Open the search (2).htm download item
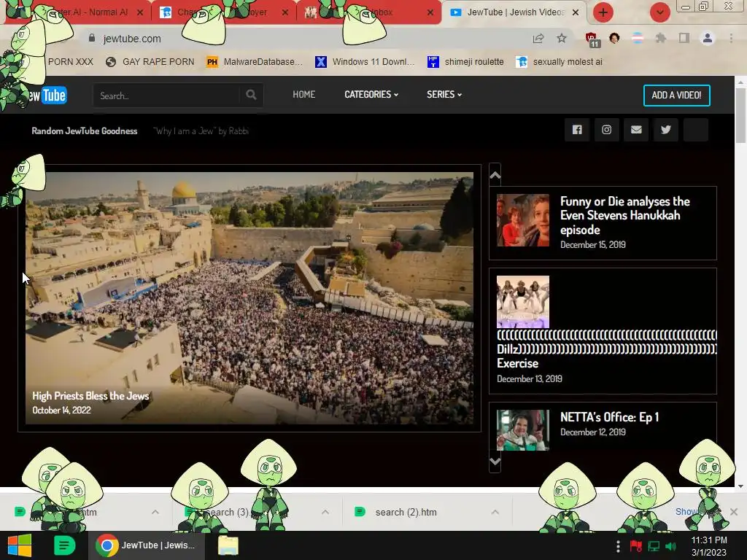 click(x=406, y=512)
